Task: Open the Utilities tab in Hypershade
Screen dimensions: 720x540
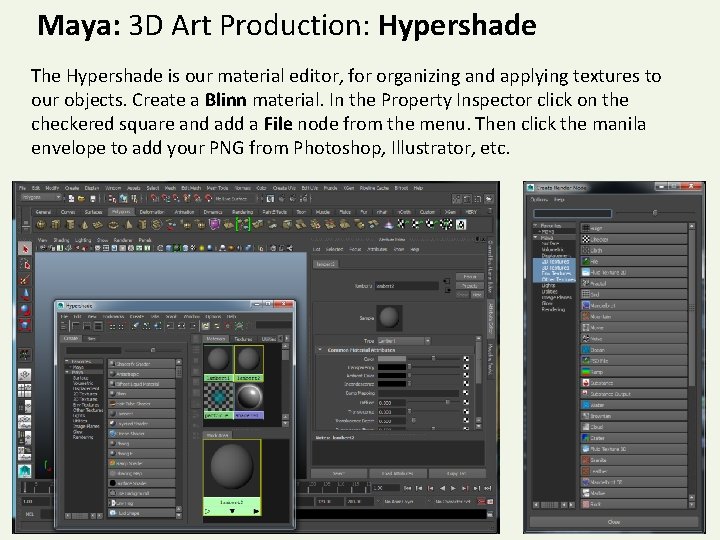Action: coord(269,339)
